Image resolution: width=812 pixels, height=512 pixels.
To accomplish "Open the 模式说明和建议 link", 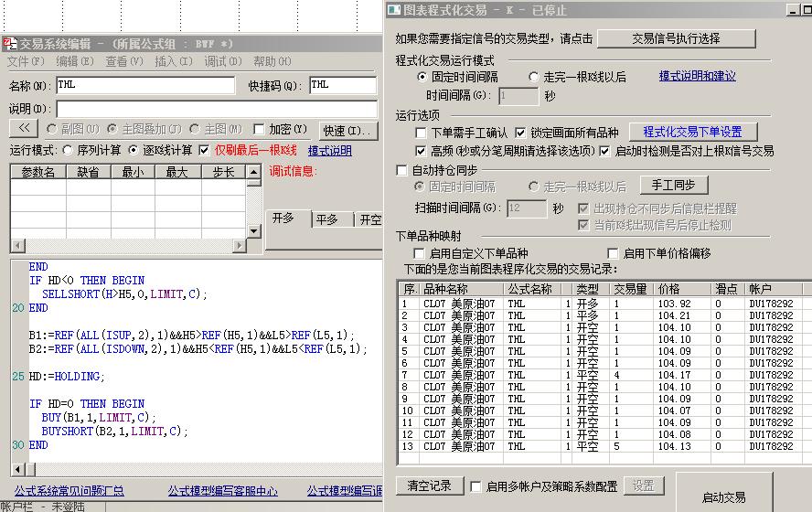I will coord(697,77).
